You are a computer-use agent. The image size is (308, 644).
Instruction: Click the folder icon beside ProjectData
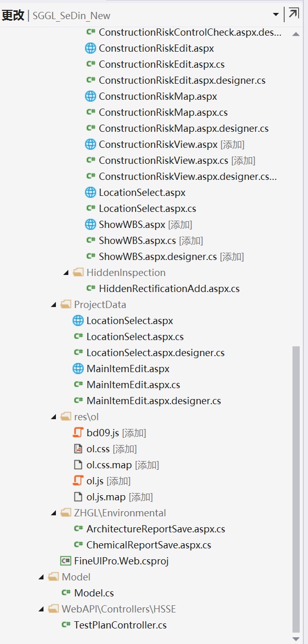[x=66, y=304]
